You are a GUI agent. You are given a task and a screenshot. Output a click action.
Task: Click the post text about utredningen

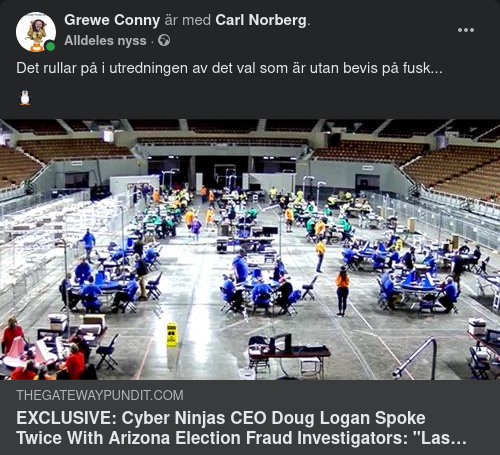coord(229,68)
